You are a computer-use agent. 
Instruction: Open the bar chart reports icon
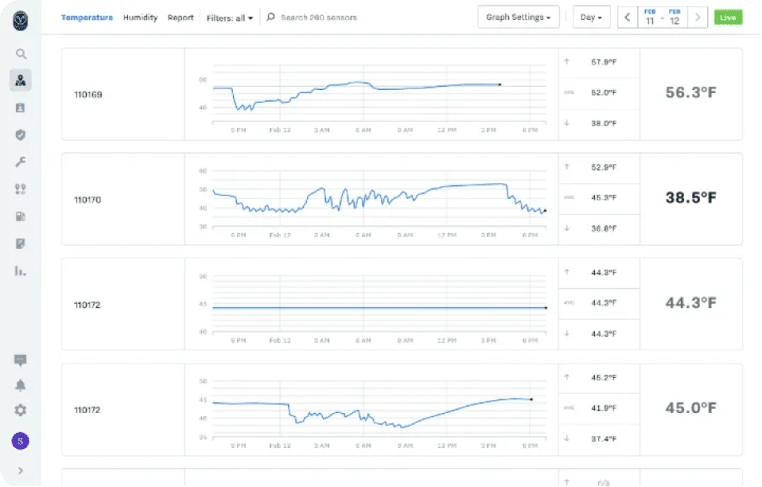20,271
